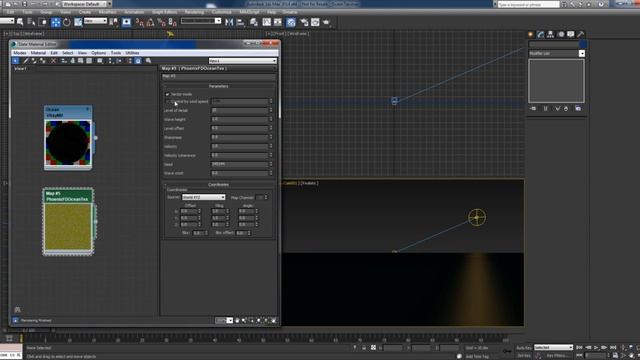Select the pick tool in Slate Material Editor
Viewport: 640px width, 360px height.
pos(16,60)
